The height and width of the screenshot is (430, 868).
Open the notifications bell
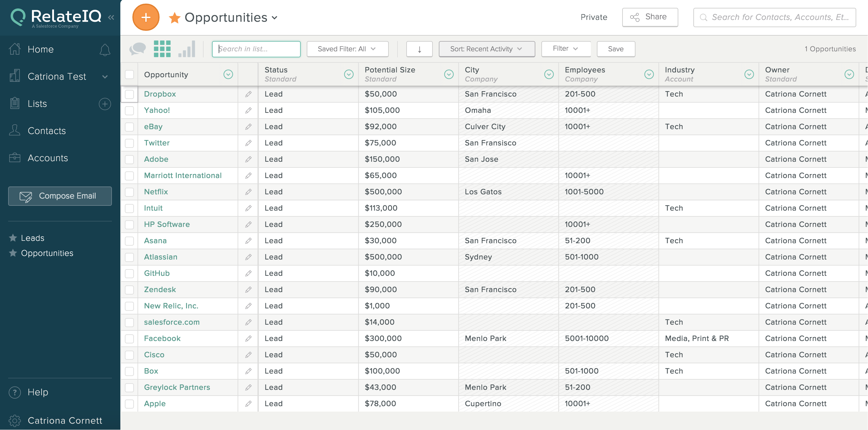tap(105, 49)
